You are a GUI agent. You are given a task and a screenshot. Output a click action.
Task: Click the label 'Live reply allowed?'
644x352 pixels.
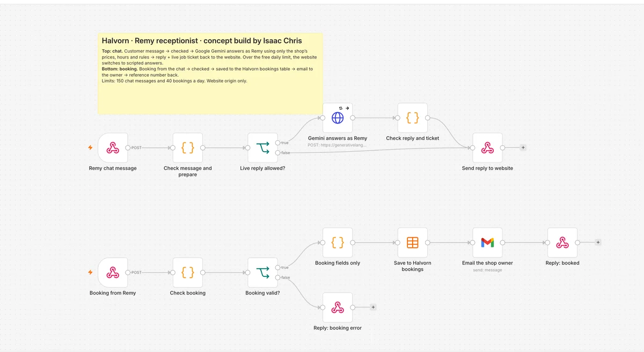(263, 168)
